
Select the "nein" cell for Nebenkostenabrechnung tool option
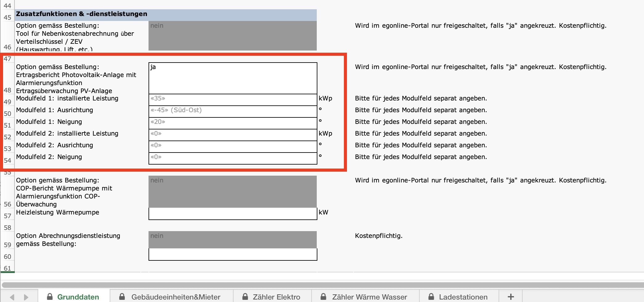[233, 36]
